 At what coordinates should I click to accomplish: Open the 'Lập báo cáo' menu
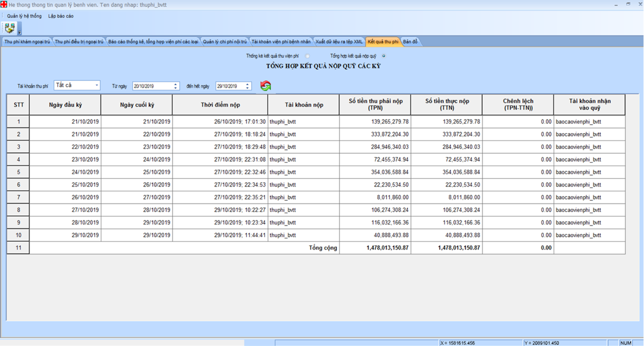pyautogui.click(x=61, y=16)
